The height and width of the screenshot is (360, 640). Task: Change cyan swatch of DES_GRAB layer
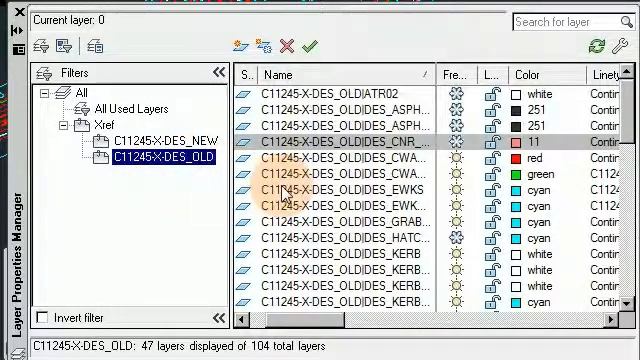pos(516,223)
